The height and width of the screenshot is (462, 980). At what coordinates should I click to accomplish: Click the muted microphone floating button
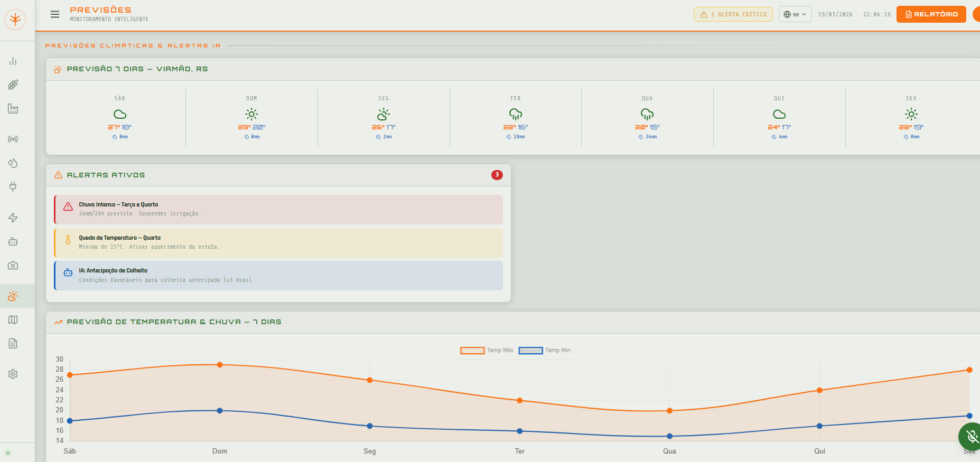(x=971, y=436)
